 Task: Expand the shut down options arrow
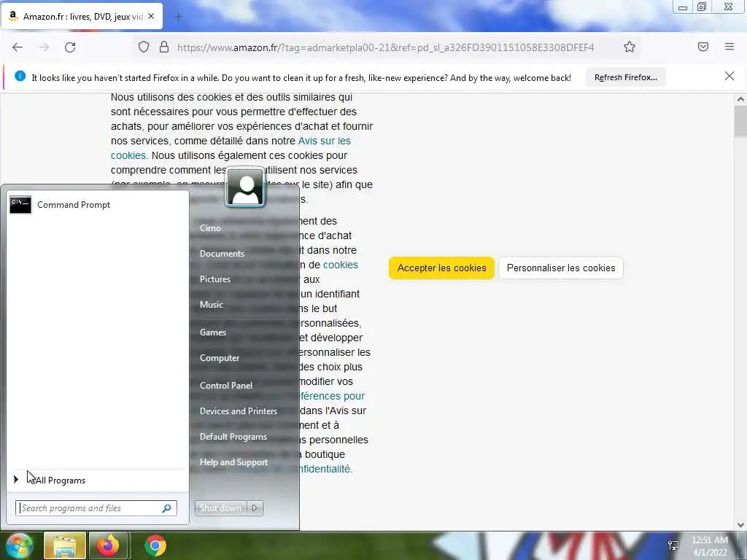255,508
